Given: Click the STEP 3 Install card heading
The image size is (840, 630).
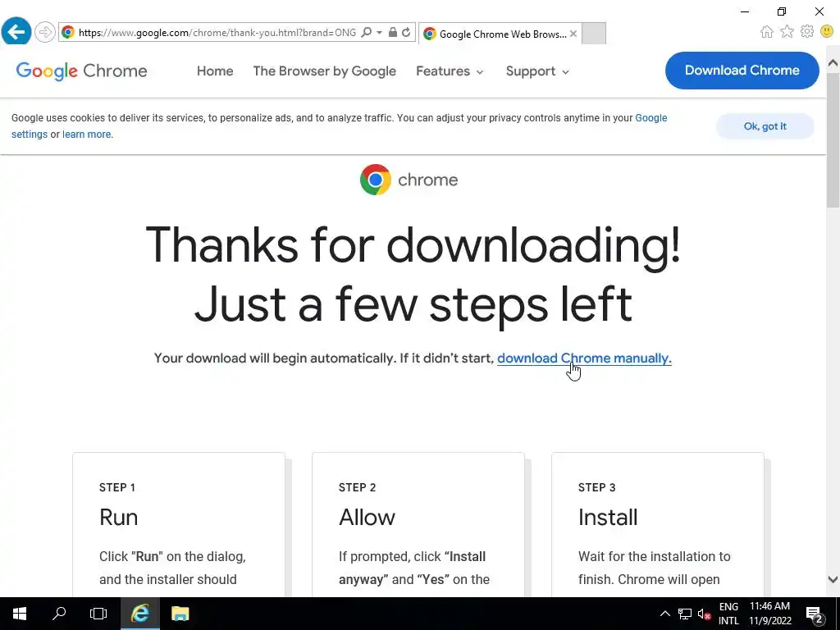Looking at the screenshot, I should (608, 518).
